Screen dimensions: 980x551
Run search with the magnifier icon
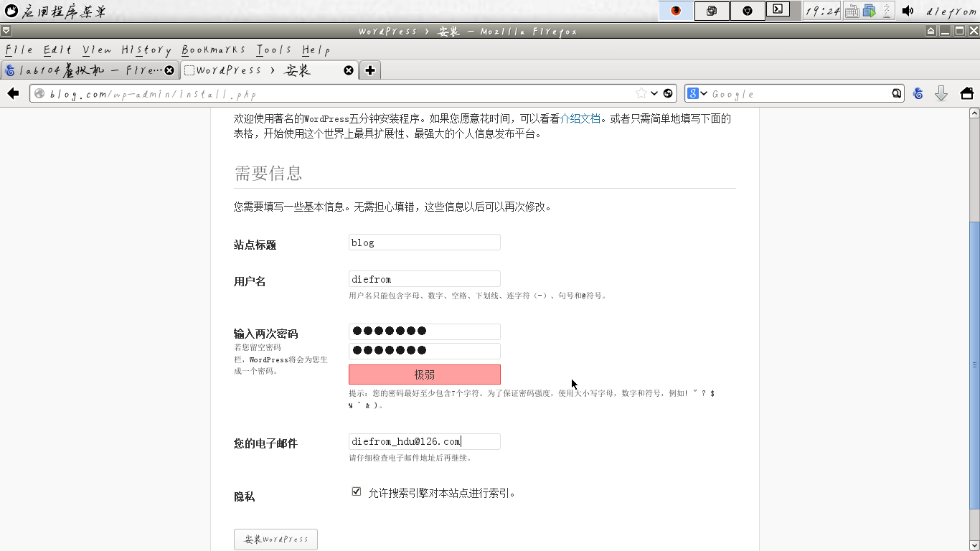click(897, 93)
